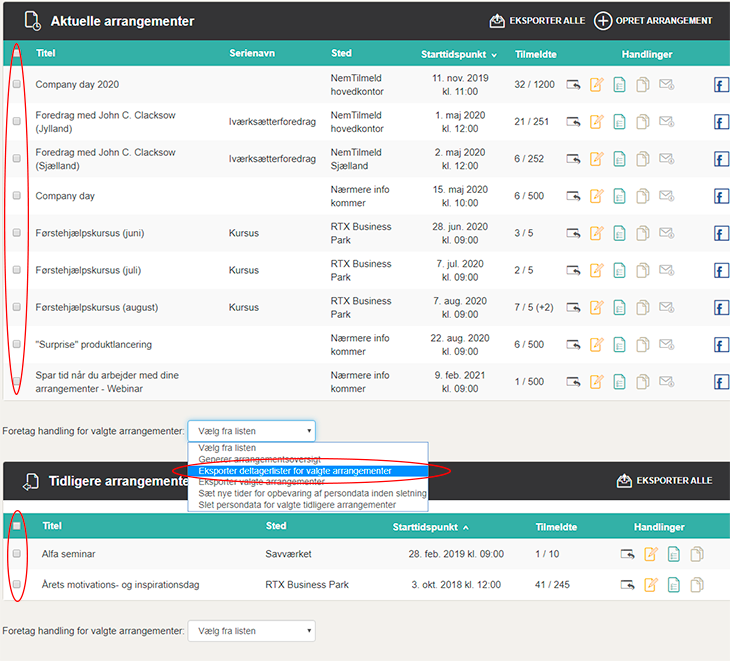730x661 pixels.
Task: Select all in Aktuelle arrangementer header checkbox
Action: click(x=17, y=53)
